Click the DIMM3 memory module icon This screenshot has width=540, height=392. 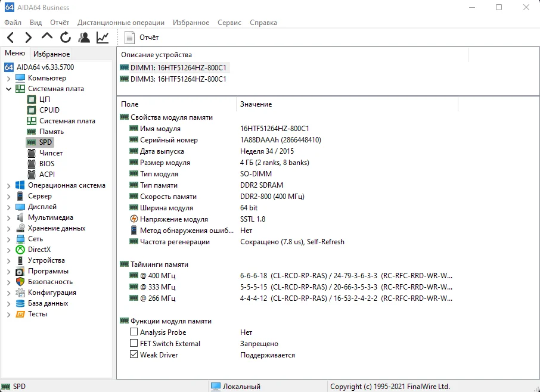coord(124,79)
